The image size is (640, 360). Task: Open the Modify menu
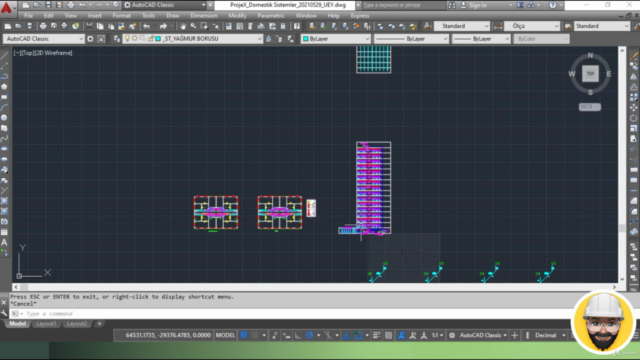coord(237,16)
